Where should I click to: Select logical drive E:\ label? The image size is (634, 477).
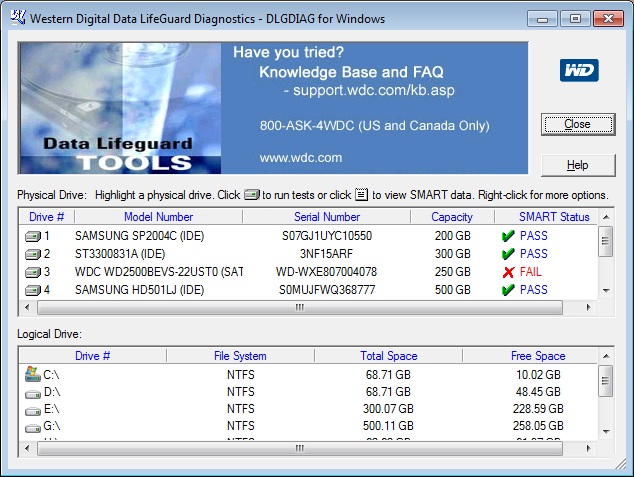tap(51, 409)
